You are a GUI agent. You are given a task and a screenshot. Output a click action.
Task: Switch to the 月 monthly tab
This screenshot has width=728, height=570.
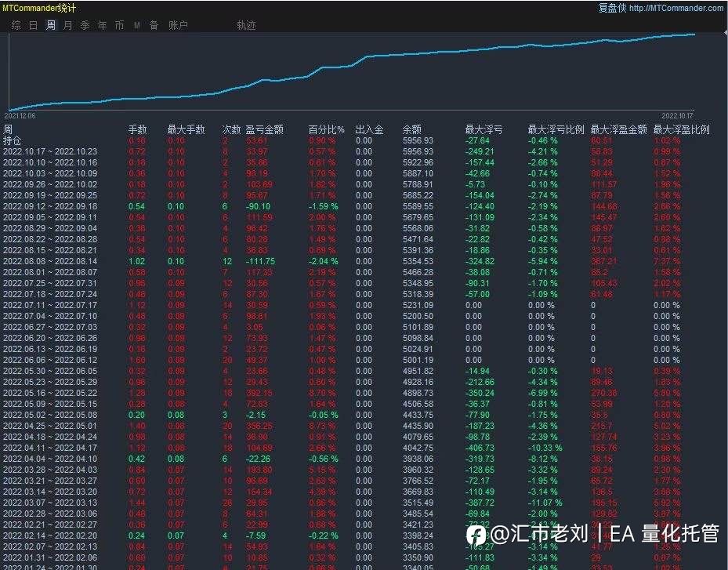(68, 25)
